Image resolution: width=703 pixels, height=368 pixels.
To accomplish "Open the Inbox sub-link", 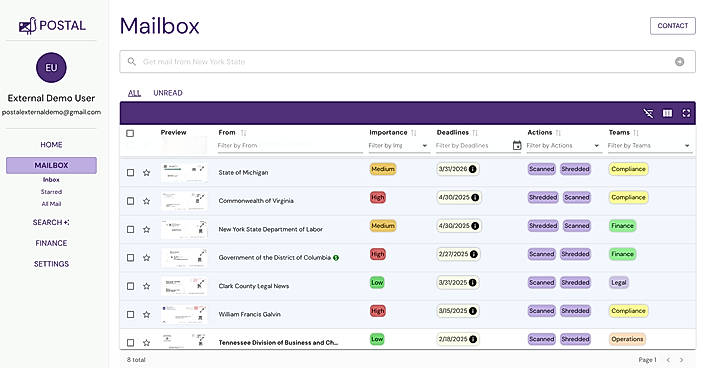I will coord(51,180).
